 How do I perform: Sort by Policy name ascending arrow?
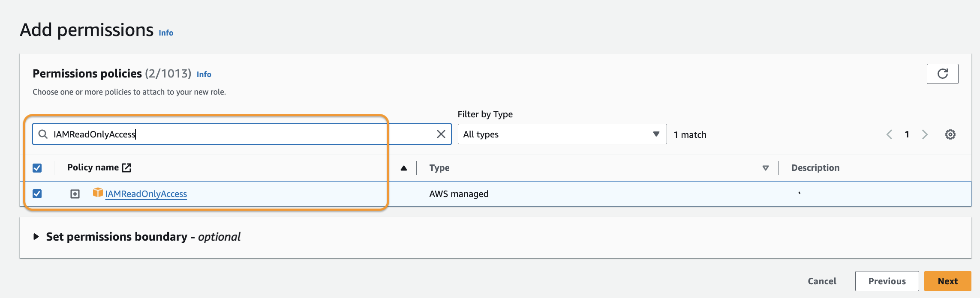click(x=403, y=168)
